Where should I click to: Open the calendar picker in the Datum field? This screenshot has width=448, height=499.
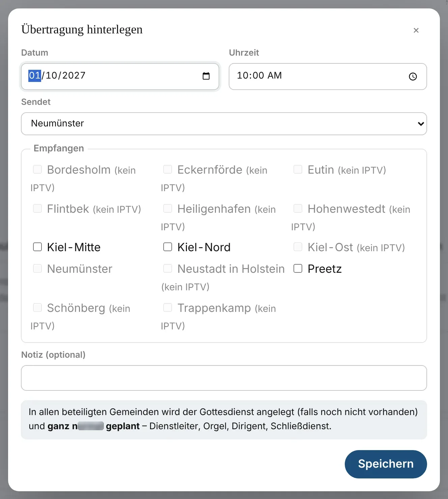click(206, 76)
